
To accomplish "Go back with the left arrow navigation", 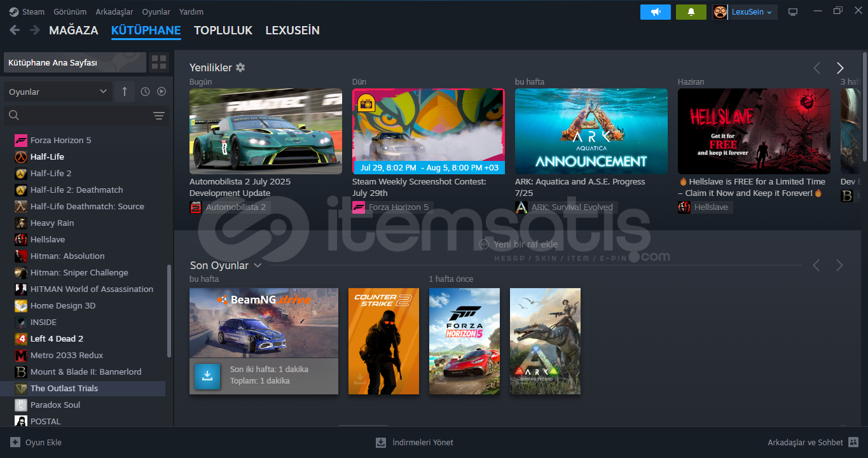I will click(15, 30).
